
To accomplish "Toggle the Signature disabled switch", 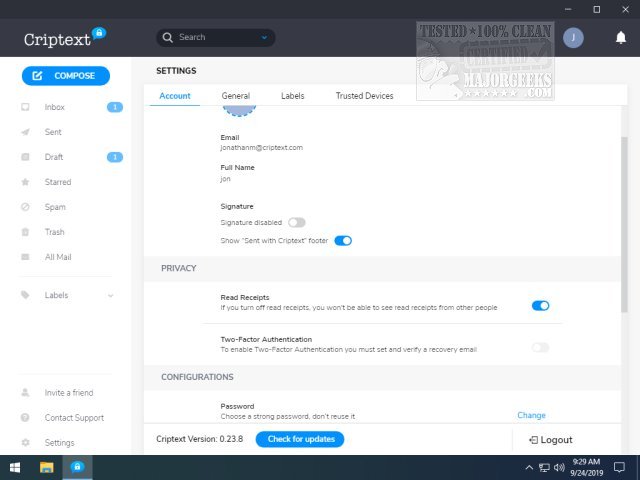I will (x=297, y=222).
